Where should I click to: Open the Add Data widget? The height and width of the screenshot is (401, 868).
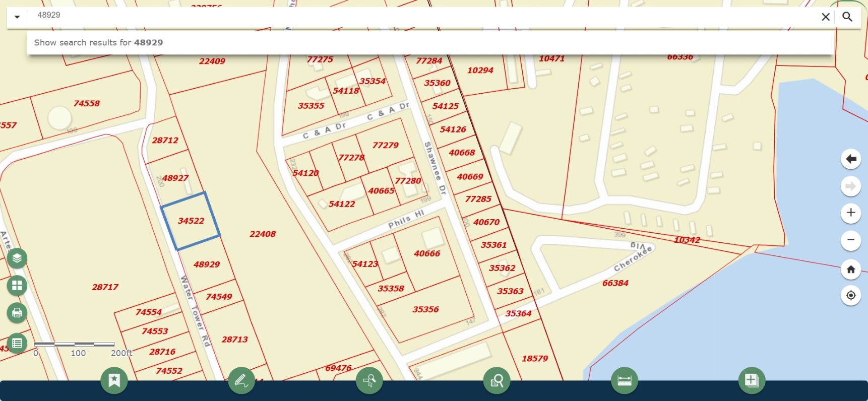click(x=752, y=380)
